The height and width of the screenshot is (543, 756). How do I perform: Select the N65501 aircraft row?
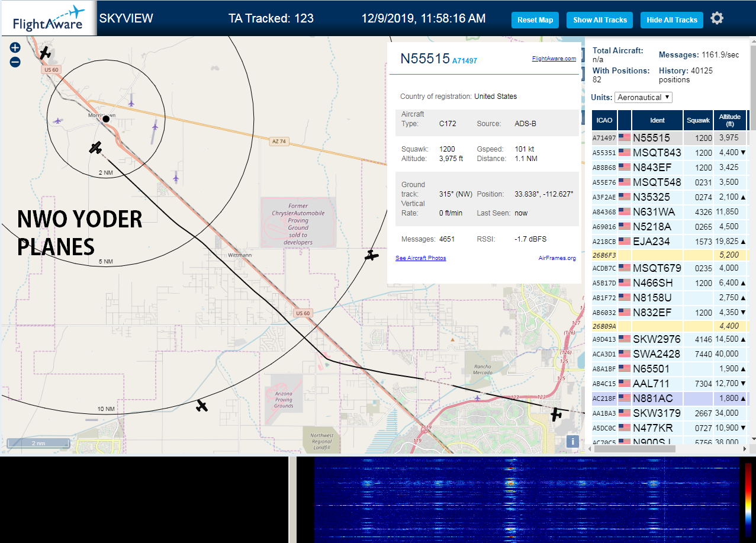pos(670,369)
